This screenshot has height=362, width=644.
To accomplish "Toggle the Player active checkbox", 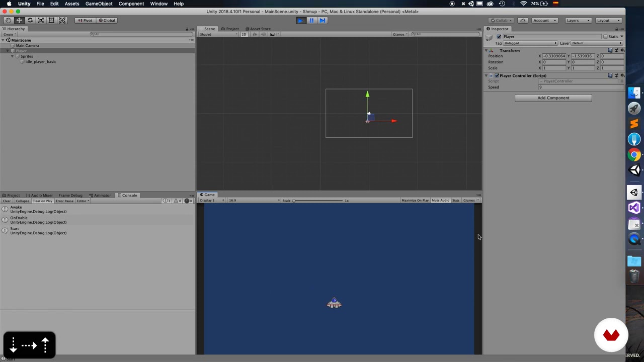I will click(x=499, y=37).
